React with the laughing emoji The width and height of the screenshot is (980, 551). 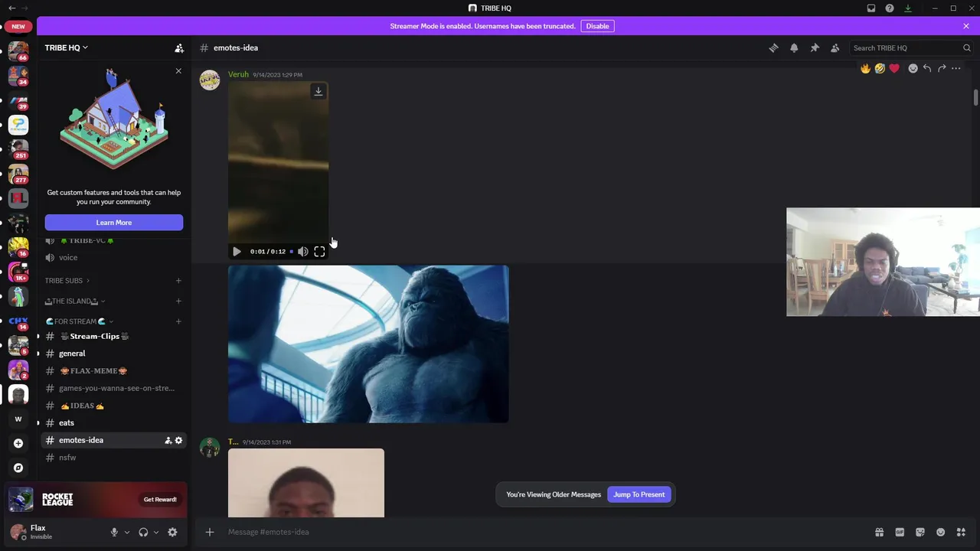pos(880,68)
